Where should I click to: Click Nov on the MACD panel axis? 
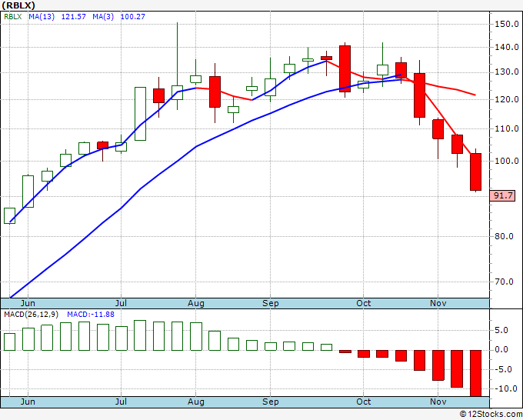[438, 402]
